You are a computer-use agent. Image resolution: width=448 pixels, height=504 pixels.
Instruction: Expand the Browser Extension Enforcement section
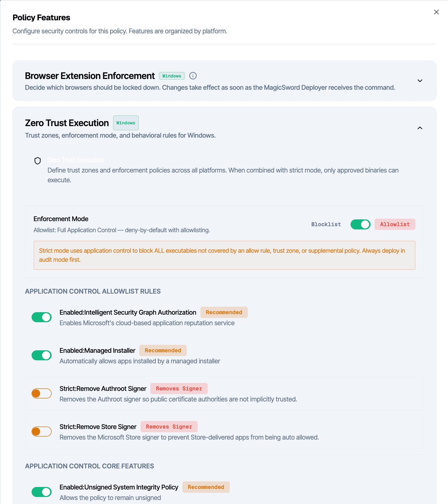420,81
